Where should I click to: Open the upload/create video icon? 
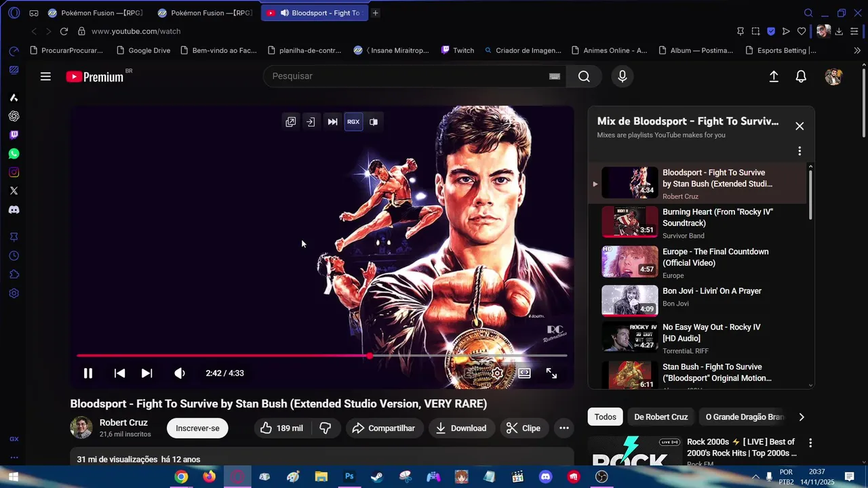774,77
